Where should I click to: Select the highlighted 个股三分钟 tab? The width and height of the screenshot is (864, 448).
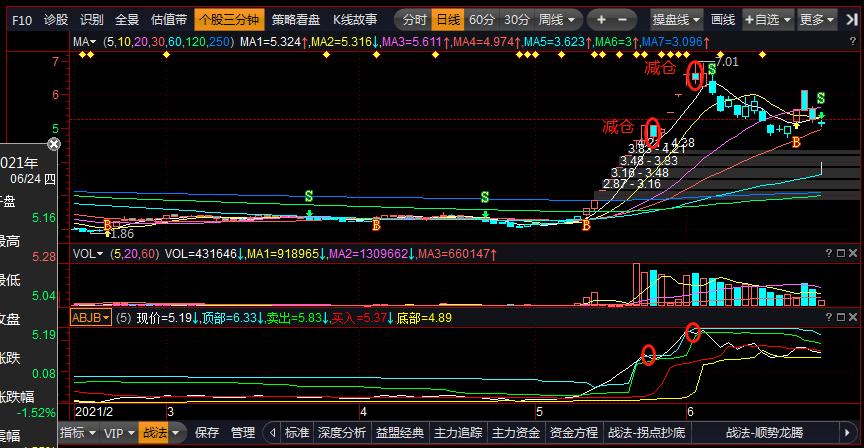tap(229, 20)
